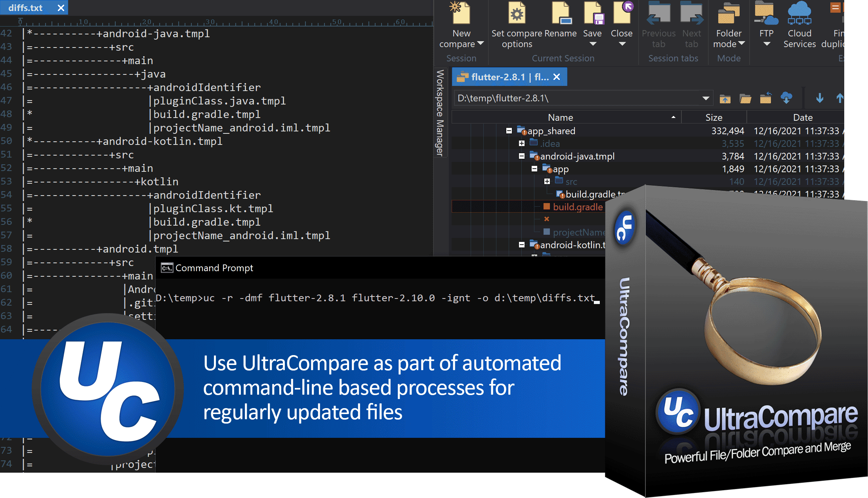Click line 42 android-java.tmpl in diffs.txt
The image size is (868, 498).
(156, 33)
